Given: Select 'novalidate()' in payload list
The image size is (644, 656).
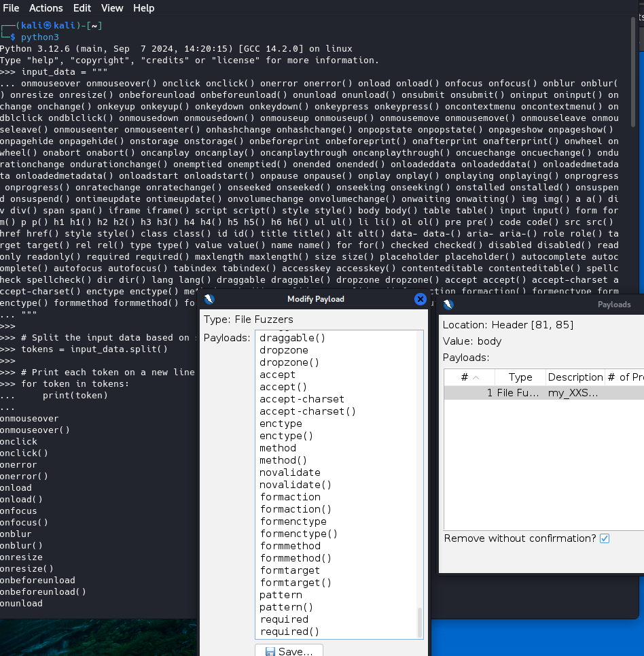Looking at the screenshot, I should click(x=296, y=485).
